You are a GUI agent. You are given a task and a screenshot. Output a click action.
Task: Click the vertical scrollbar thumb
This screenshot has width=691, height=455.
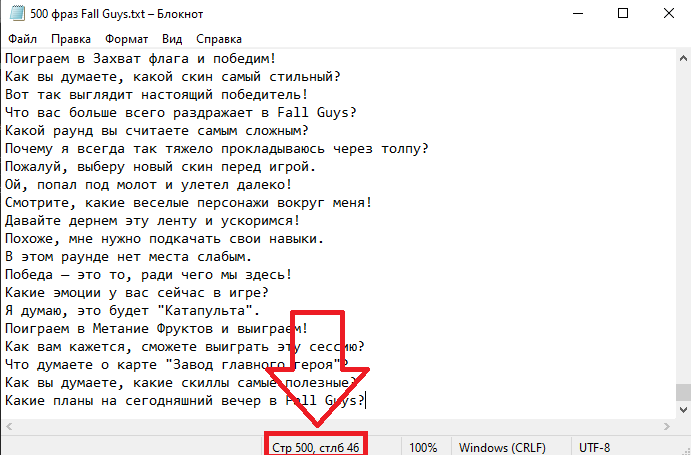pyautogui.click(x=682, y=392)
